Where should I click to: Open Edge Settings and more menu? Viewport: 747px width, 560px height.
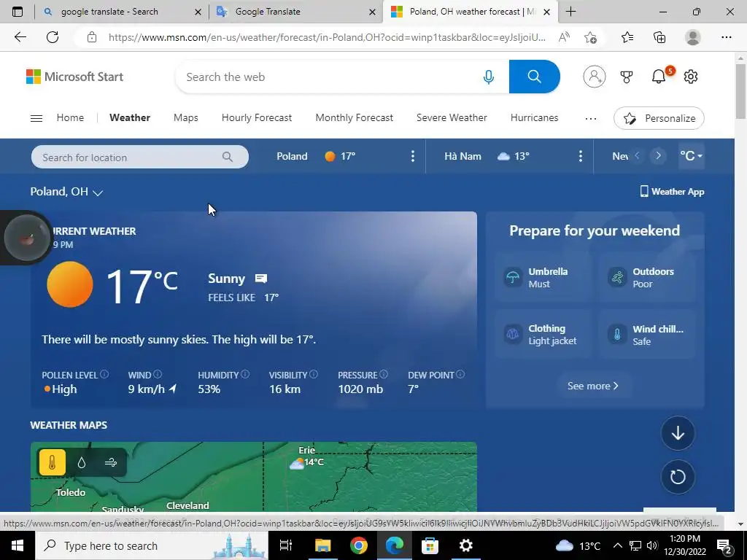[x=726, y=37]
